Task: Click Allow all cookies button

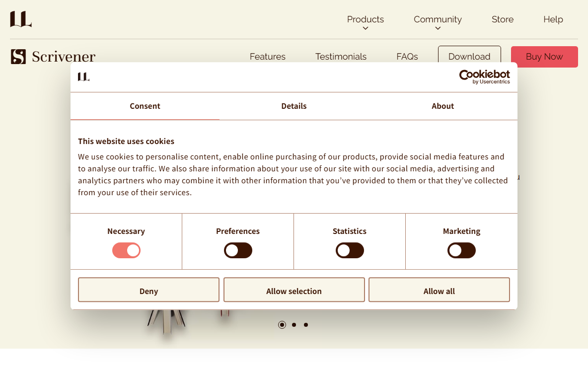Action: click(439, 290)
